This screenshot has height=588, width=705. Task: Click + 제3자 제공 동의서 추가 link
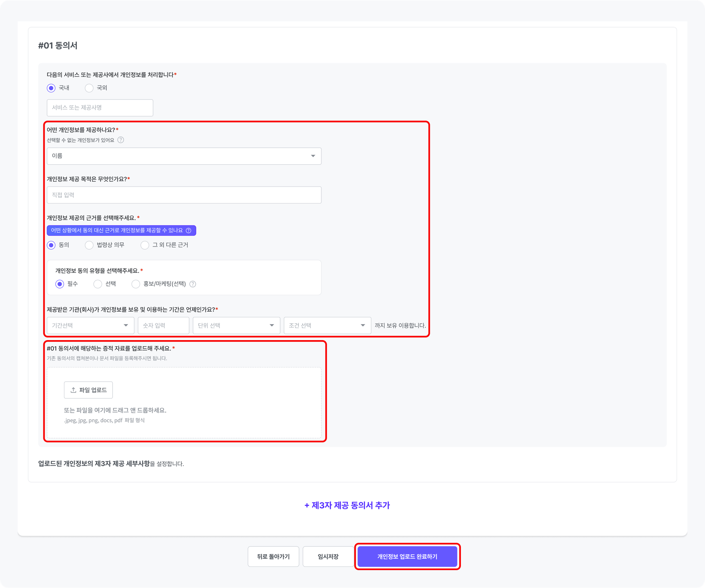(x=347, y=505)
